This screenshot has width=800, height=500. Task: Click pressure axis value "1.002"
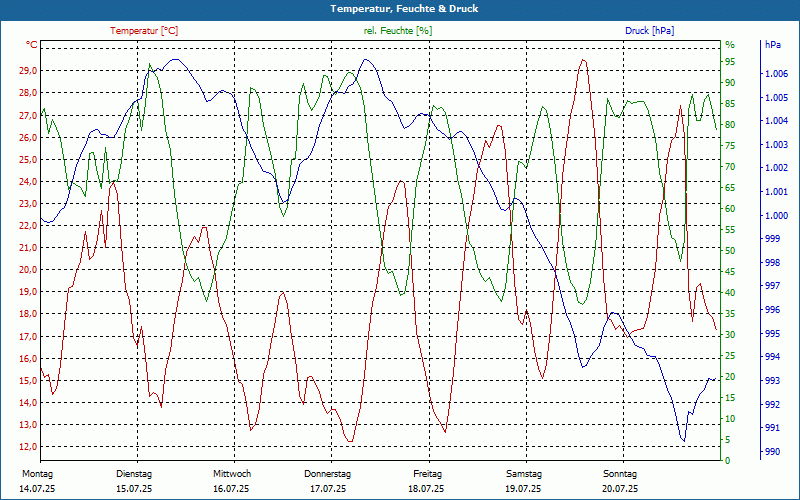pyautogui.click(x=777, y=168)
